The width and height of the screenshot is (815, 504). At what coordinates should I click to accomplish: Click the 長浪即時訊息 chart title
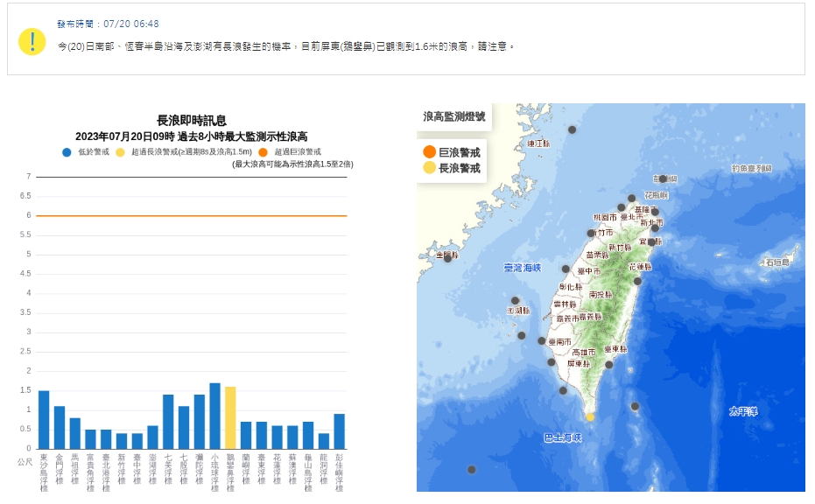pos(191,121)
